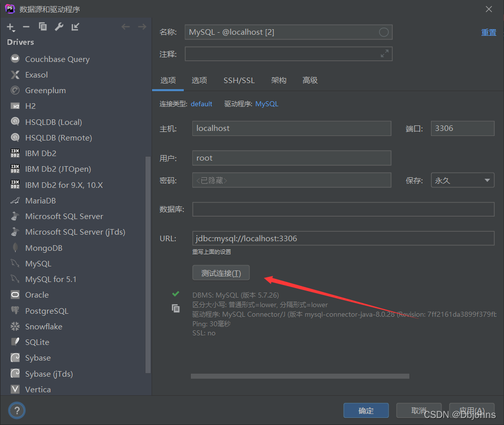Image resolution: width=504 pixels, height=425 pixels.
Task: Click the Drivers section header
Action: click(21, 42)
